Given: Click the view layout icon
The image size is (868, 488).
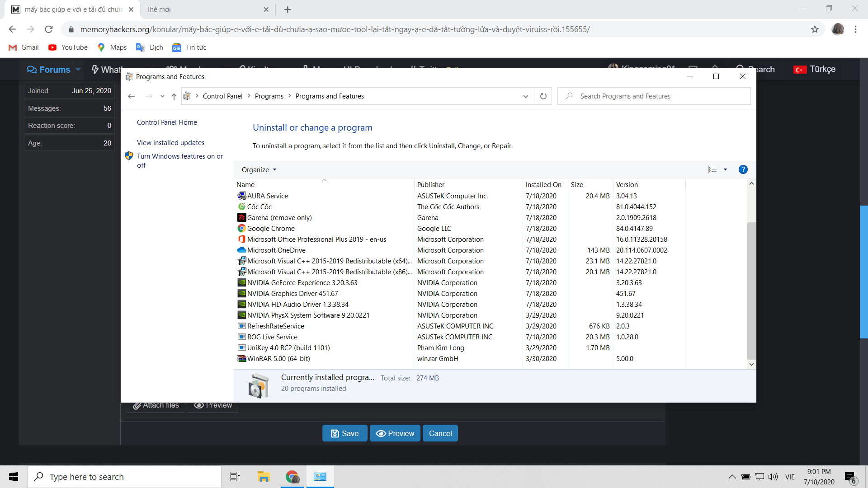Looking at the screenshot, I should coord(712,169).
